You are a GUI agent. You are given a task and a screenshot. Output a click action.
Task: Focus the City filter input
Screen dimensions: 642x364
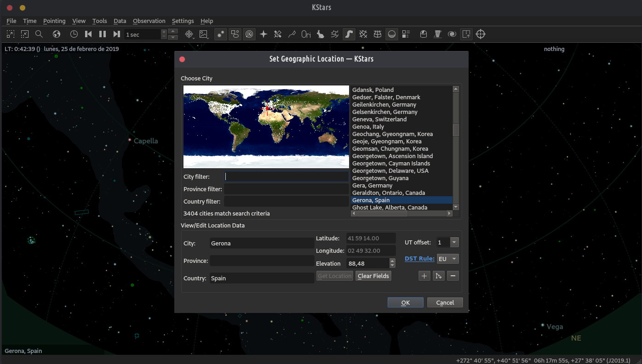[x=286, y=176]
